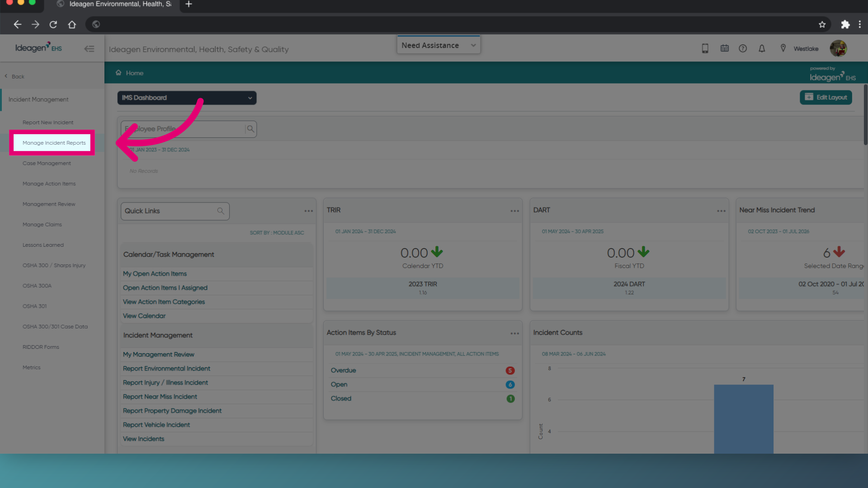
Task: Open the Report Environmental Incident link
Action: pyautogui.click(x=166, y=369)
